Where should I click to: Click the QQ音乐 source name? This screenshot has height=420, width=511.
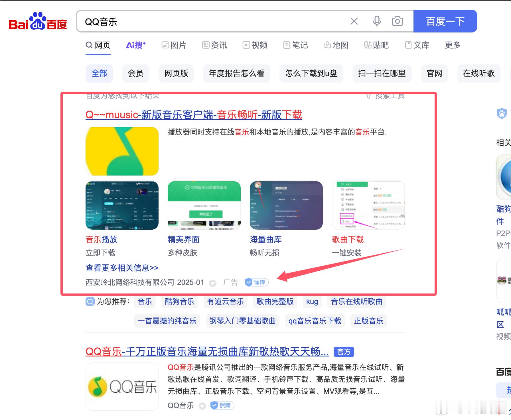click(181, 405)
